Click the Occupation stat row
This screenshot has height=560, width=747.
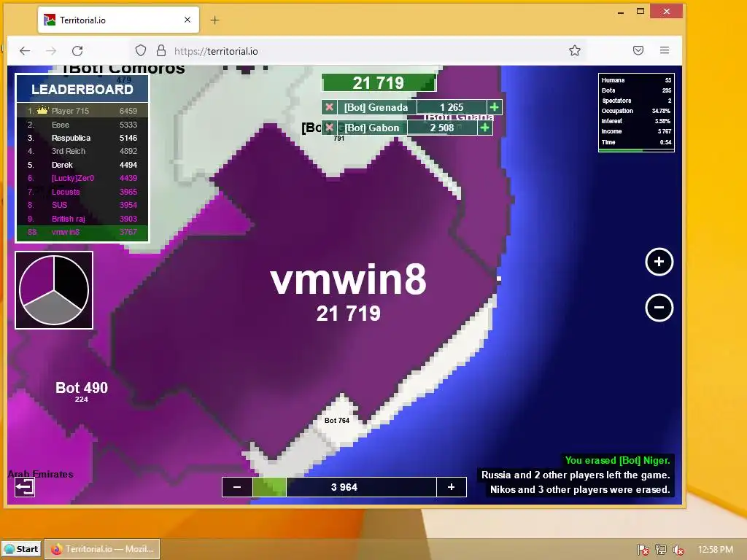(x=636, y=111)
